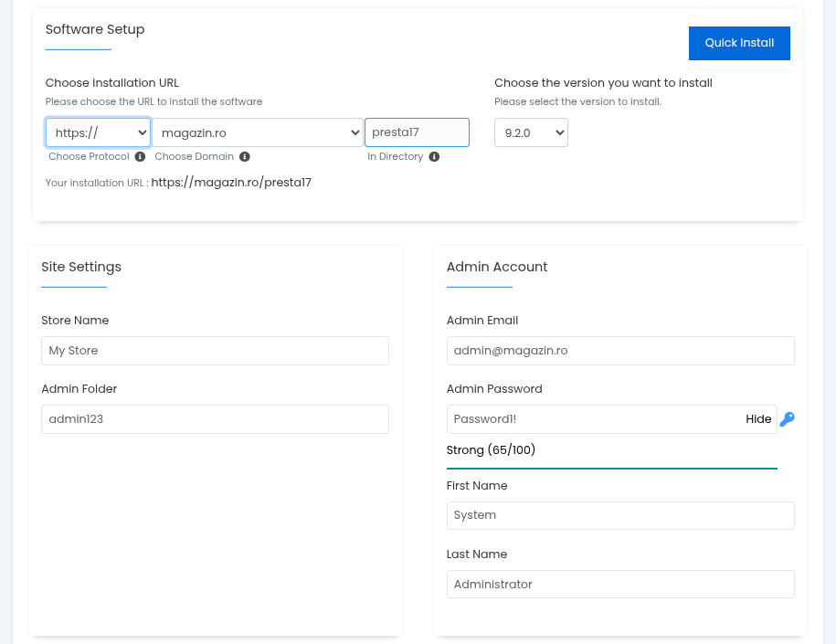This screenshot has height=644, width=836.
Task: Click the Choose Domain label
Action: pos(194,157)
